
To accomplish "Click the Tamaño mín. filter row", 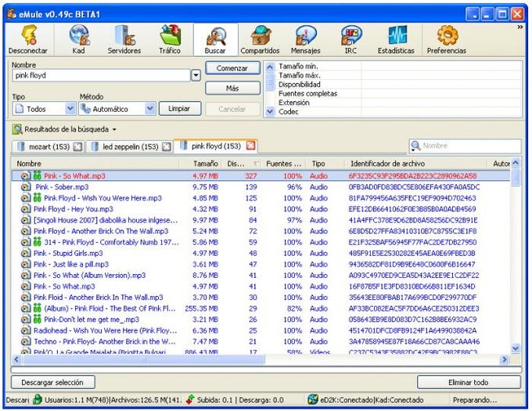I will pyautogui.click(x=399, y=67).
